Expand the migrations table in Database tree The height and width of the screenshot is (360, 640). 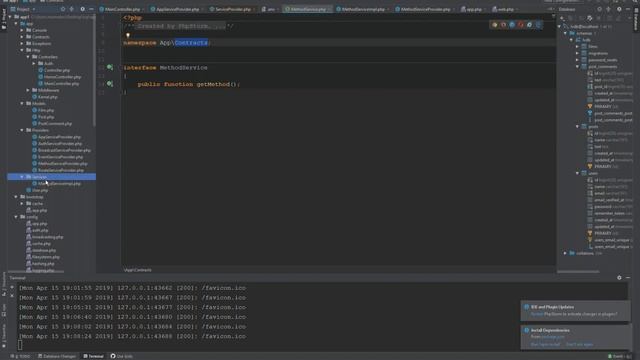pyautogui.click(x=578, y=53)
